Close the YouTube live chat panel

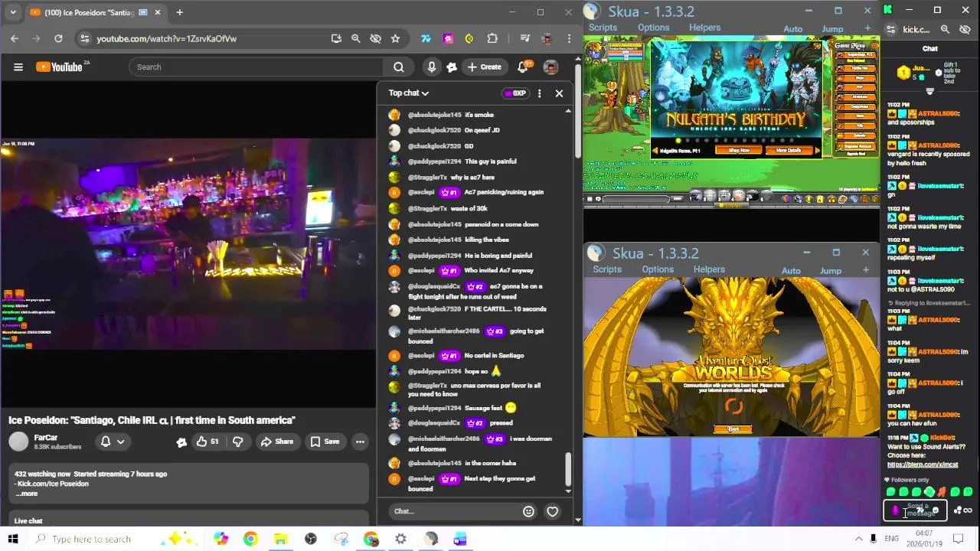click(559, 93)
